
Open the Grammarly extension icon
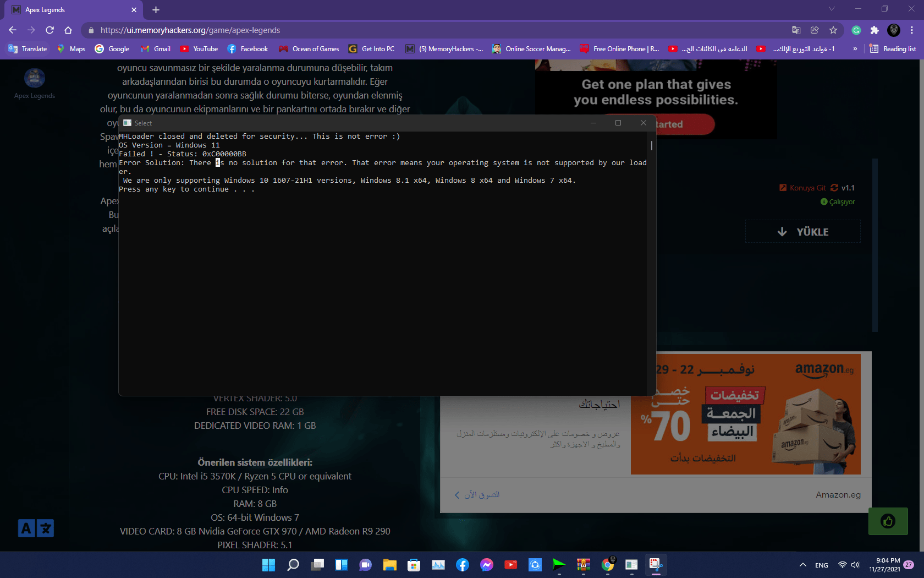[x=856, y=30]
